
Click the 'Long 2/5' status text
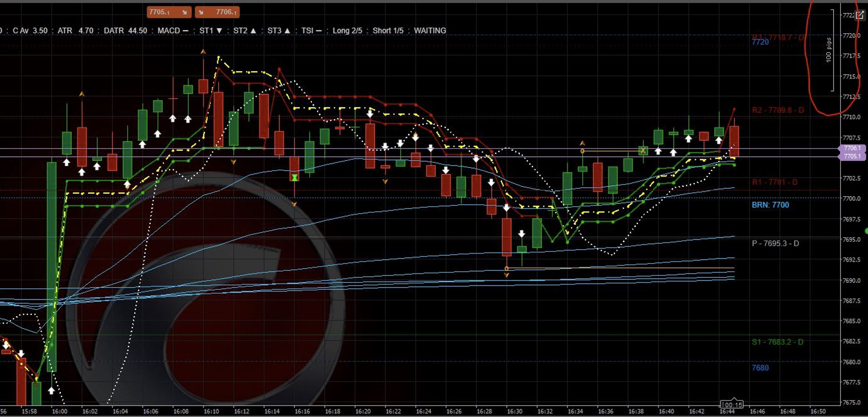tap(347, 31)
